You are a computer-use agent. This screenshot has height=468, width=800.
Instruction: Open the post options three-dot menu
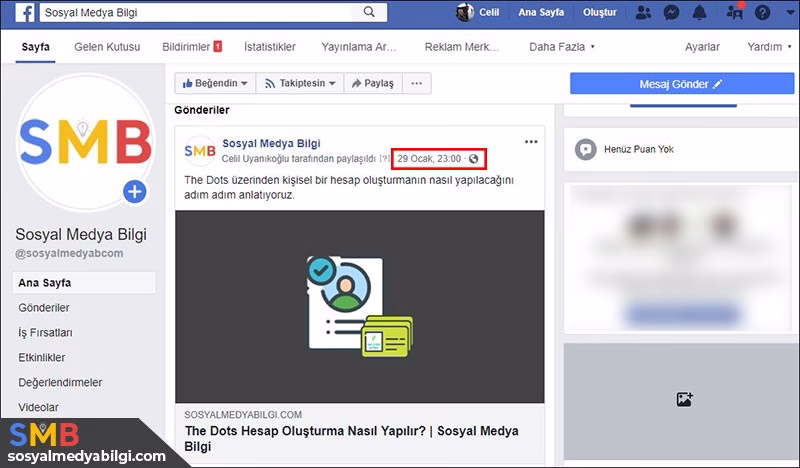coord(531,142)
